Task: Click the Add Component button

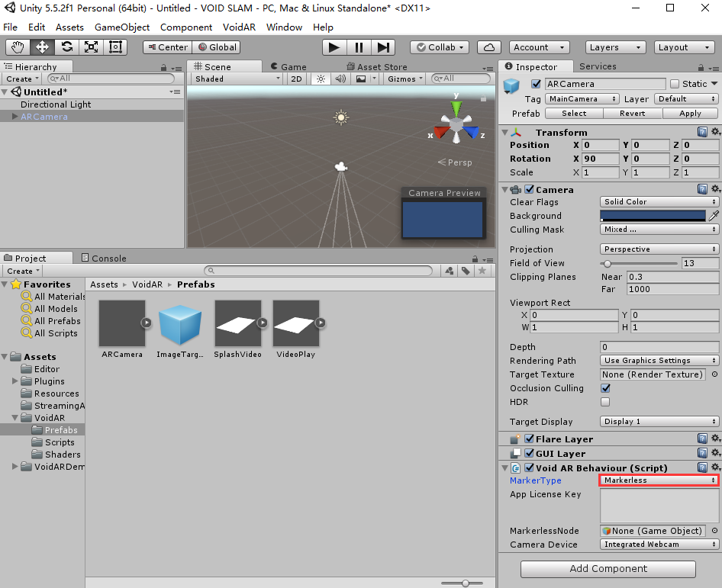Action: pyautogui.click(x=608, y=569)
